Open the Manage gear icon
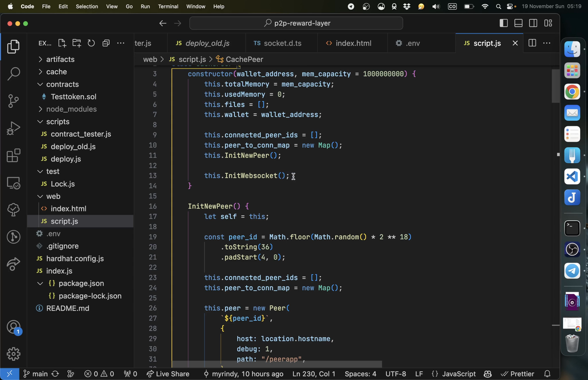The width and height of the screenshot is (588, 380). [x=13, y=354]
